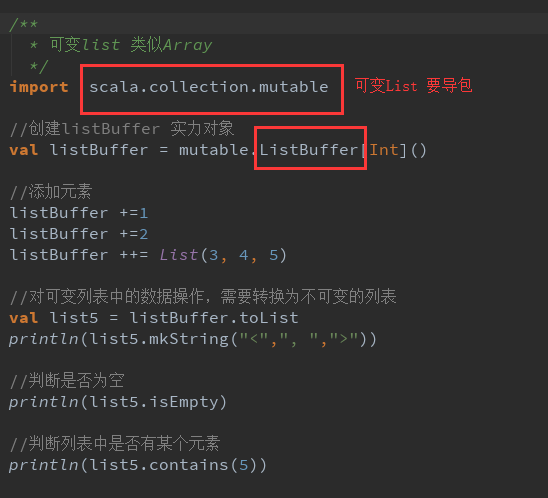Click the import keyword
This screenshot has width=548, height=498.
(39, 87)
